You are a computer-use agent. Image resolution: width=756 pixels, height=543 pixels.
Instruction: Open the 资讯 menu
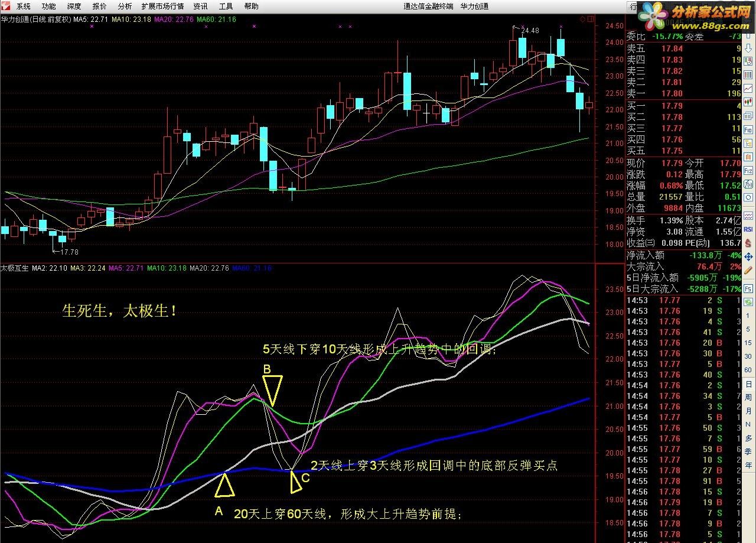(x=200, y=6)
